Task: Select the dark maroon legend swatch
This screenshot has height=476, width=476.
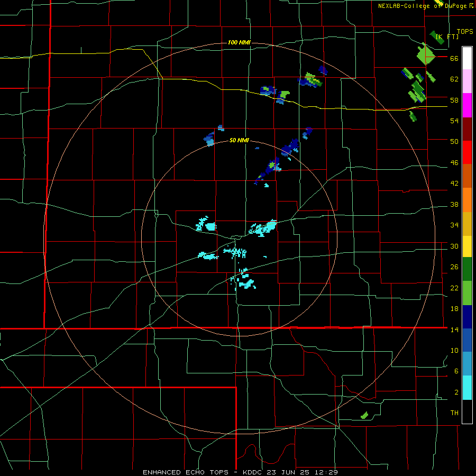Action: click(467, 129)
